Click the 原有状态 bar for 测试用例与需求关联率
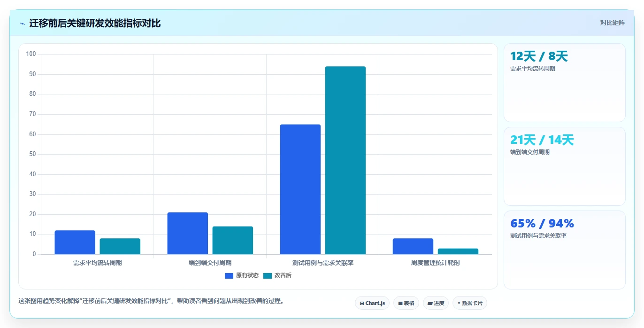Image resolution: width=644 pixels, height=328 pixels. (300, 189)
